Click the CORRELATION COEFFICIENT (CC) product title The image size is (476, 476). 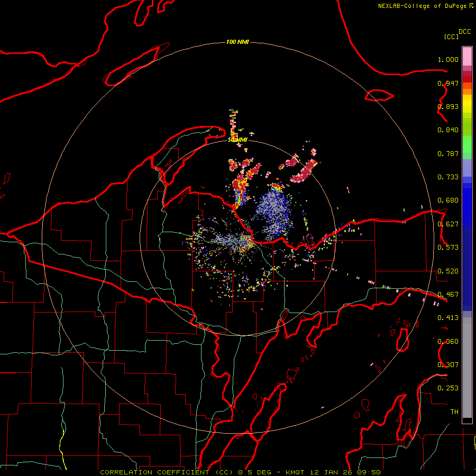167,472
